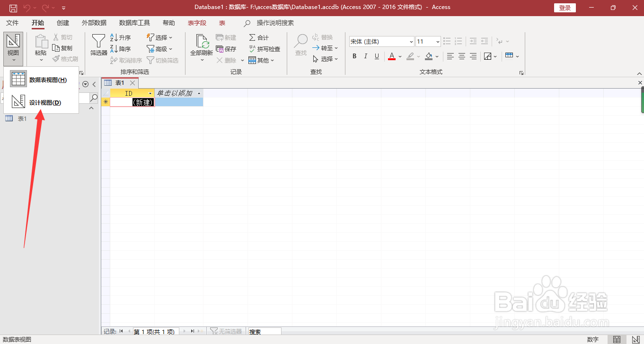This screenshot has width=644, height=344.
Task: Click the Save icon in quick access toolbar
Action: point(13,8)
